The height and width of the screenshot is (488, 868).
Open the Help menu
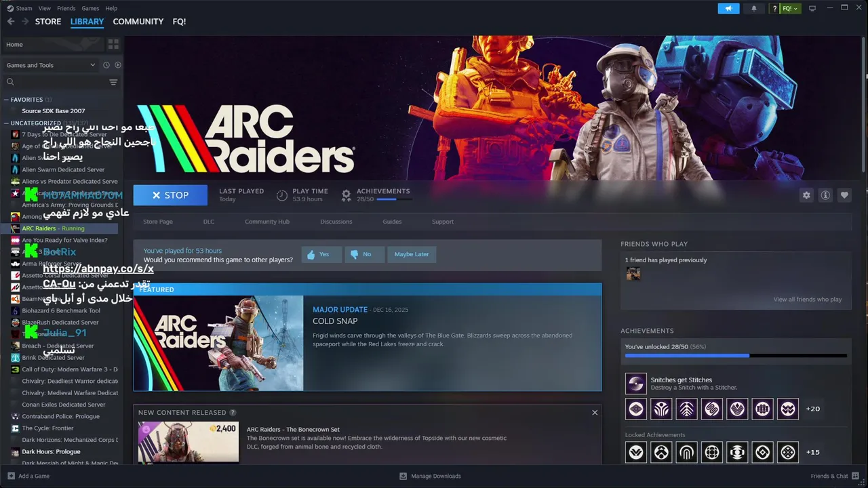[x=112, y=8]
